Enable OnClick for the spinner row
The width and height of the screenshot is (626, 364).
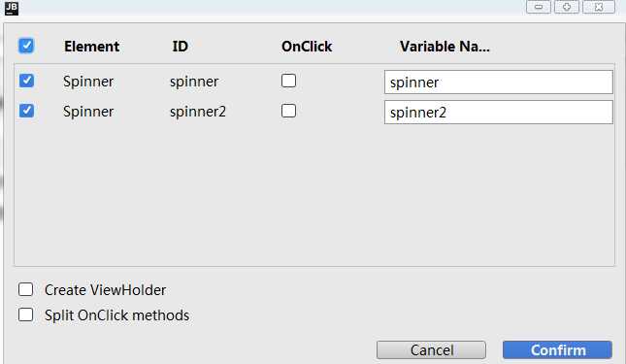(288, 81)
